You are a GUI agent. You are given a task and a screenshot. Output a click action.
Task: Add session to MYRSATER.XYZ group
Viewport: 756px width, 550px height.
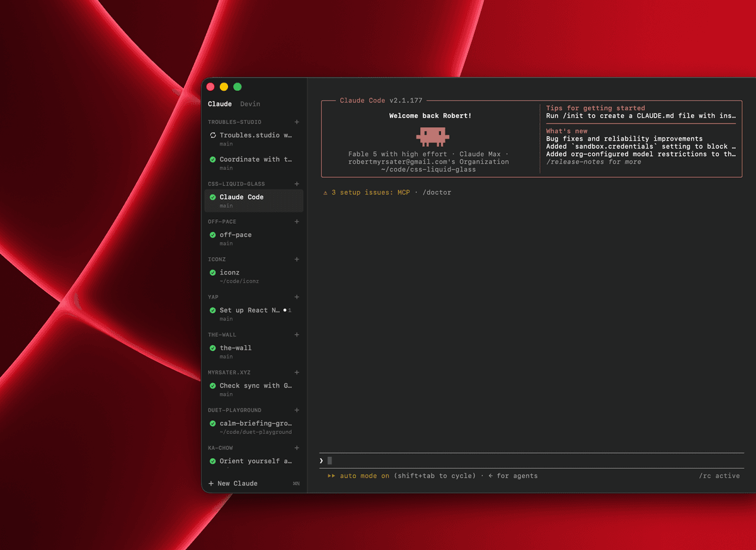click(x=297, y=373)
